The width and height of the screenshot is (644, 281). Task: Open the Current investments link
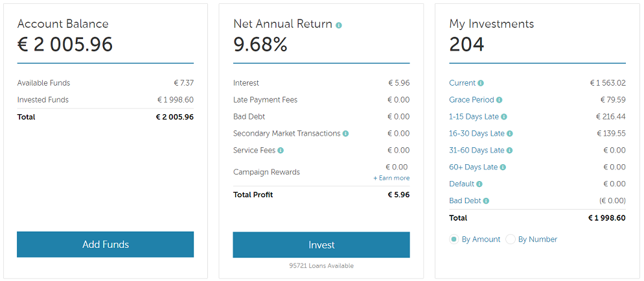[x=462, y=83]
